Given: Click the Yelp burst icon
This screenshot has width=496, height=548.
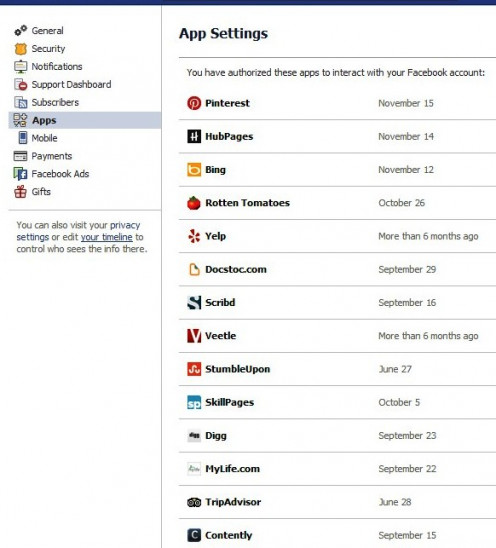Looking at the screenshot, I should 194,236.
